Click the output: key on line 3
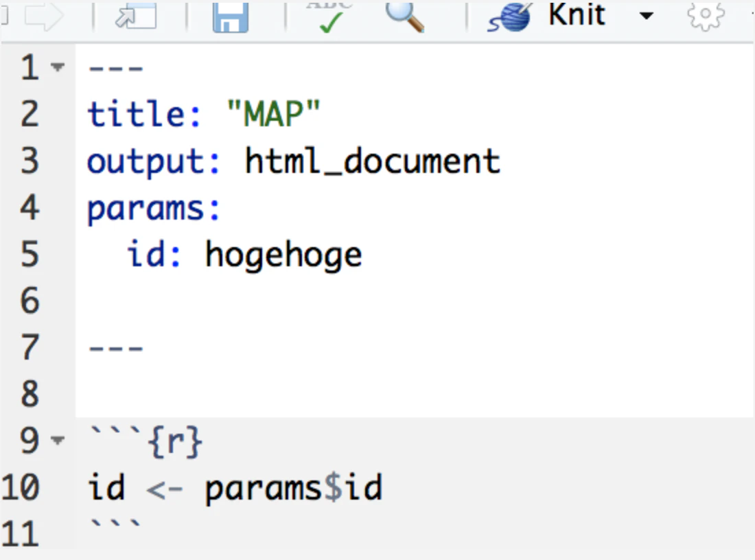Screen dimensions: 755x560 pyautogui.click(x=154, y=161)
